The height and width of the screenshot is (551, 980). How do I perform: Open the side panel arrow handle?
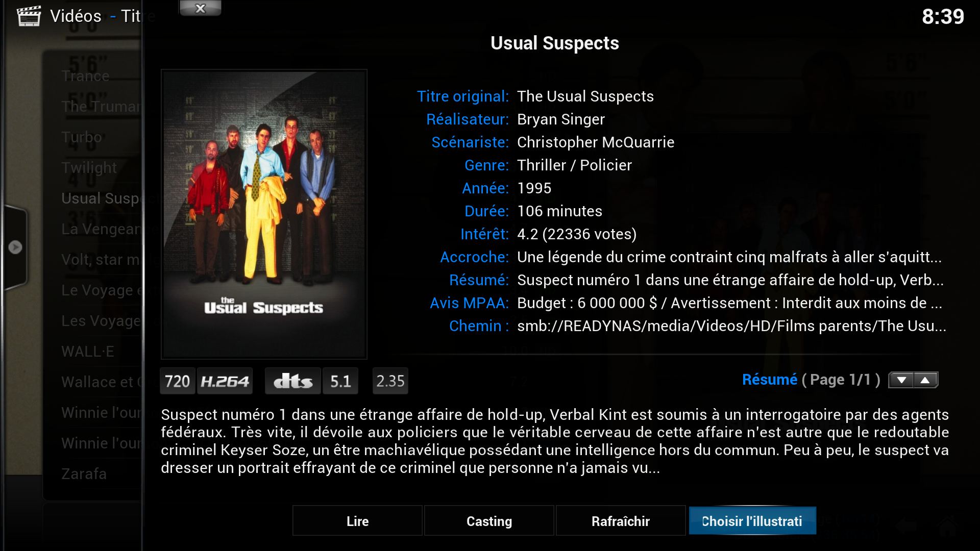15,247
